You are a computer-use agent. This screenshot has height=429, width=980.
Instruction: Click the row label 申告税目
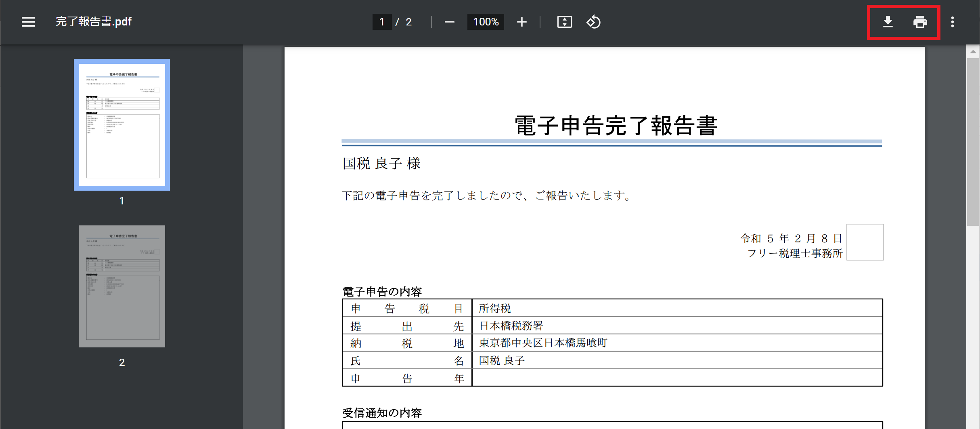[x=407, y=309]
